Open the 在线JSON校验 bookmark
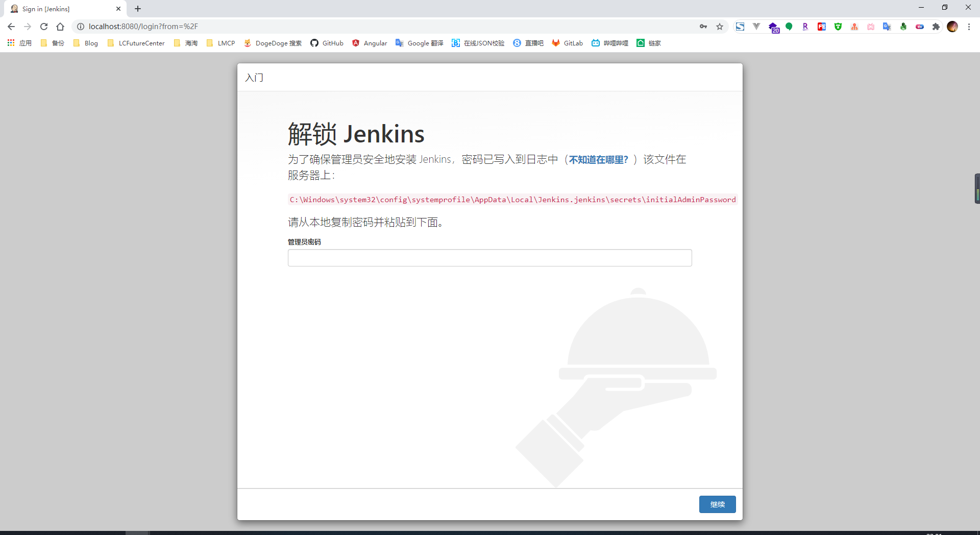Screen dimensions: 980x535 coord(478,43)
